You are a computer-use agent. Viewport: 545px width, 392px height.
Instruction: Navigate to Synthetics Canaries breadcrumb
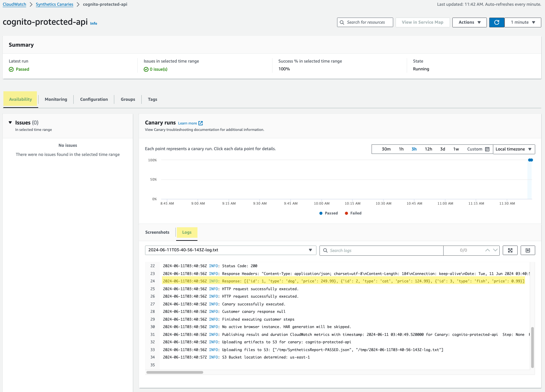(54, 4)
